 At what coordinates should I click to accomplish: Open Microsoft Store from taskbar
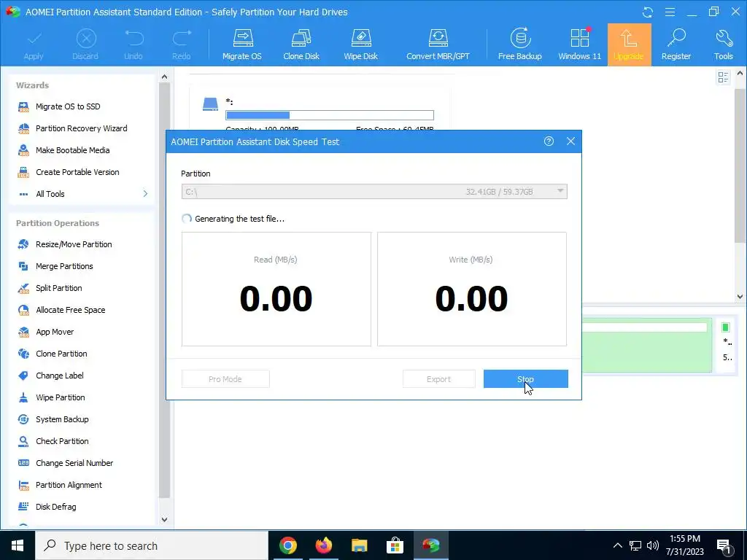(395, 545)
